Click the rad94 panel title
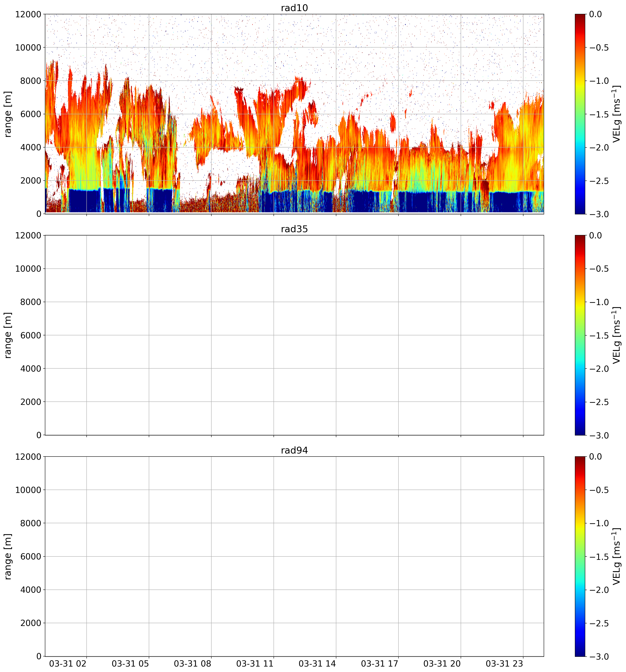This screenshot has width=626, height=672. [294, 451]
